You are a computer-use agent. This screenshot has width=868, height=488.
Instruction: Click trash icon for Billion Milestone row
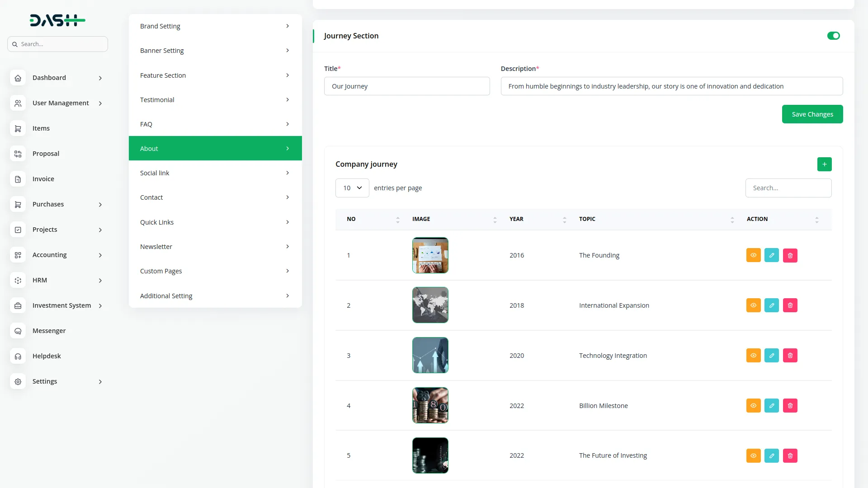point(790,406)
